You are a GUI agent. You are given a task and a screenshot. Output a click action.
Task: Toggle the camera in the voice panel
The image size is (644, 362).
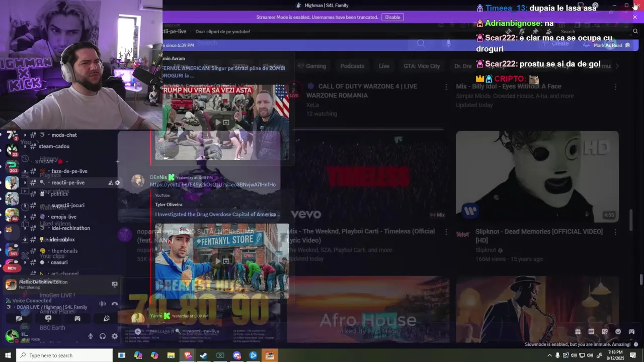point(19,318)
